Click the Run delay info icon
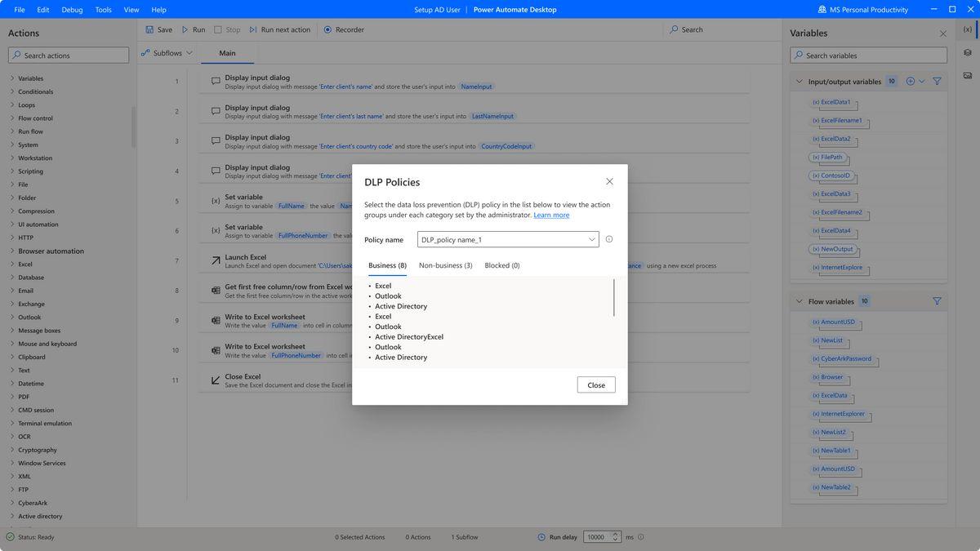Image resolution: width=980 pixels, height=551 pixels. (x=641, y=537)
